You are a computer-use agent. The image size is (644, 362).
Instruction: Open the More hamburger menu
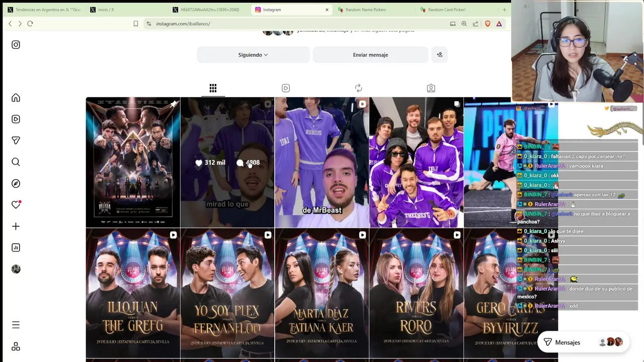coord(16,325)
